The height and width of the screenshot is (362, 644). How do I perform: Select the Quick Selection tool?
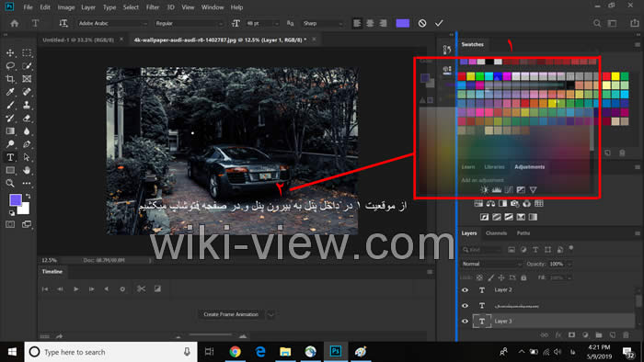click(27, 66)
